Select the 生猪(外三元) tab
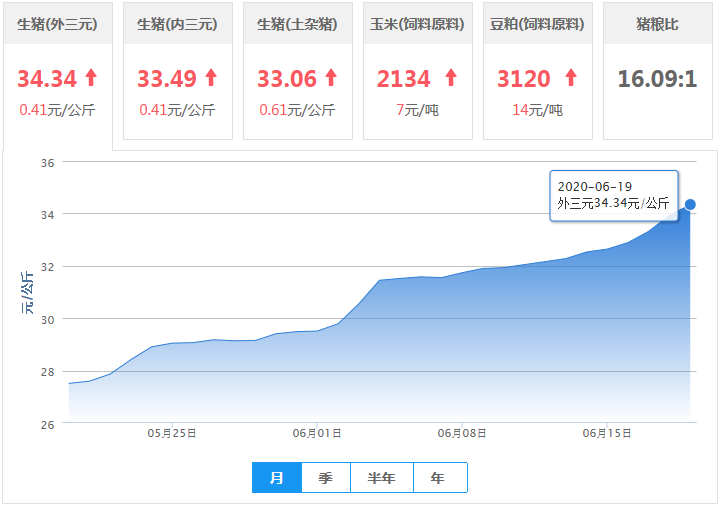721x509 pixels. pyautogui.click(x=58, y=23)
